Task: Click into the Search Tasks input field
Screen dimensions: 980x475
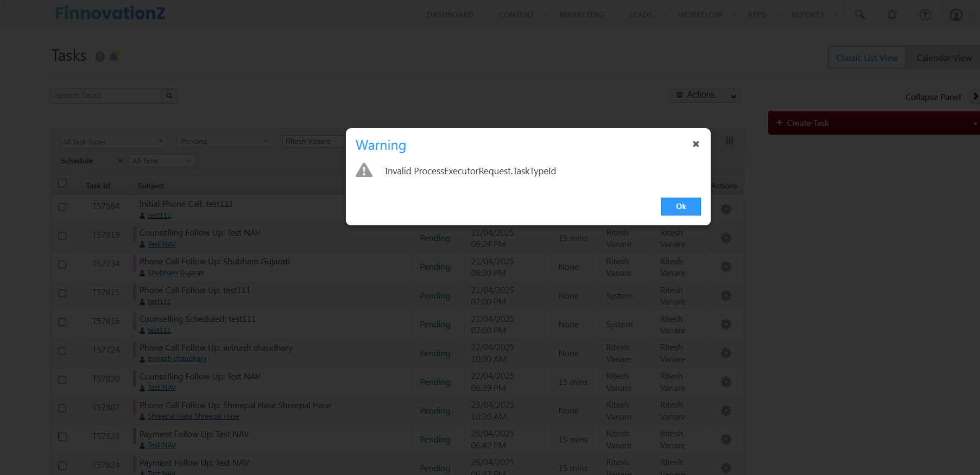Action: pos(106,96)
